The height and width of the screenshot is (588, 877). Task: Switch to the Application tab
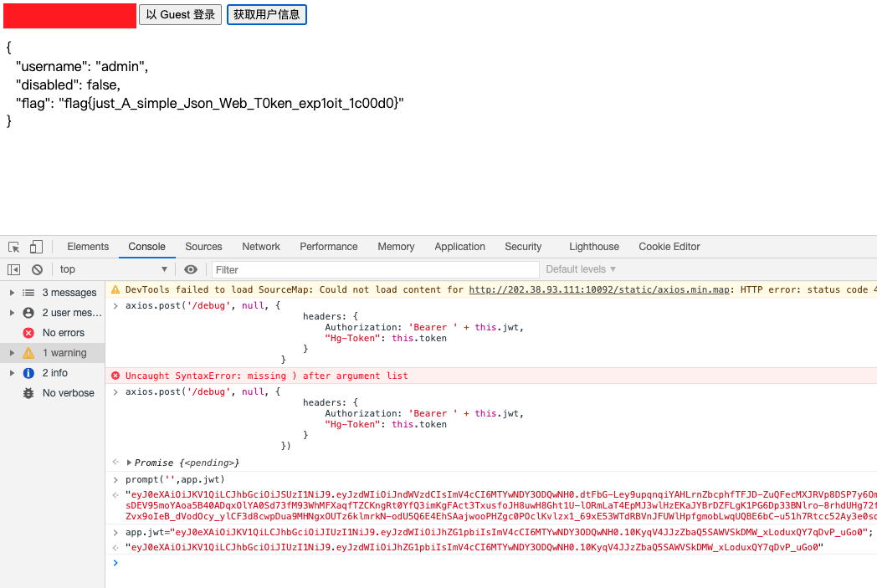pos(459,247)
